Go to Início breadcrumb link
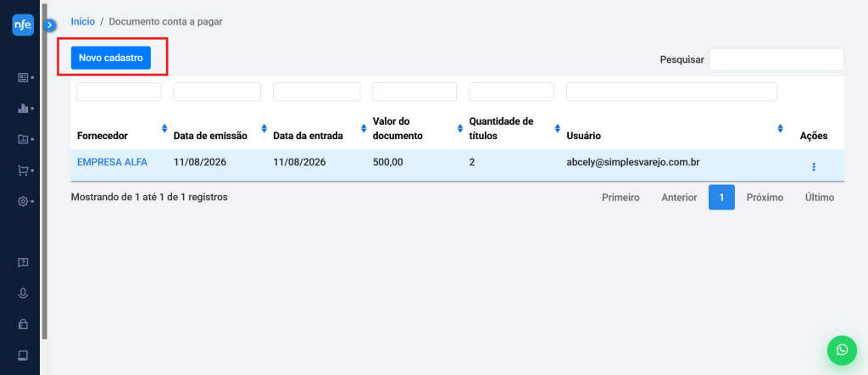This screenshot has width=868, height=375. 83,21
